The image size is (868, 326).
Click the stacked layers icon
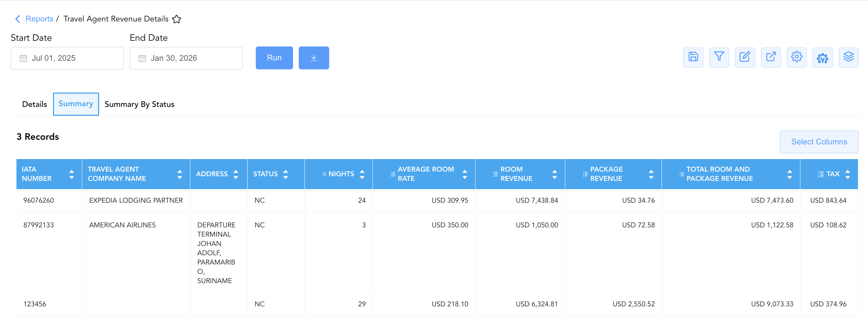[x=849, y=57]
